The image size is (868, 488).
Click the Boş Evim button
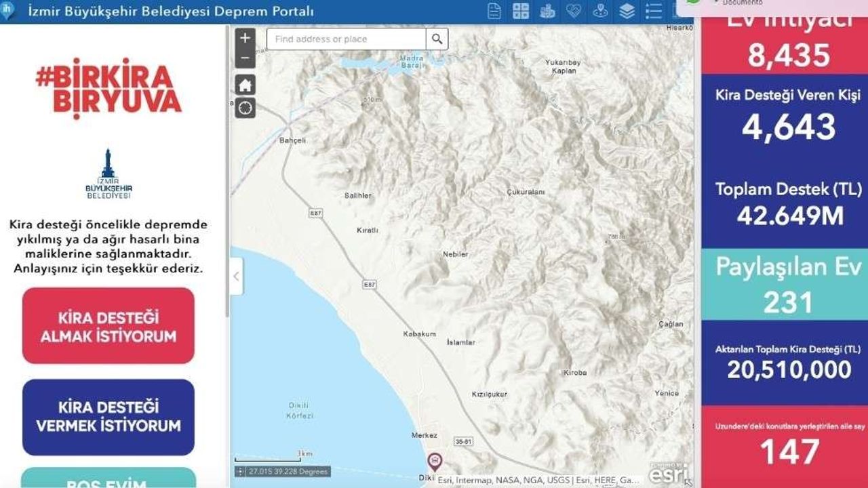(108, 480)
